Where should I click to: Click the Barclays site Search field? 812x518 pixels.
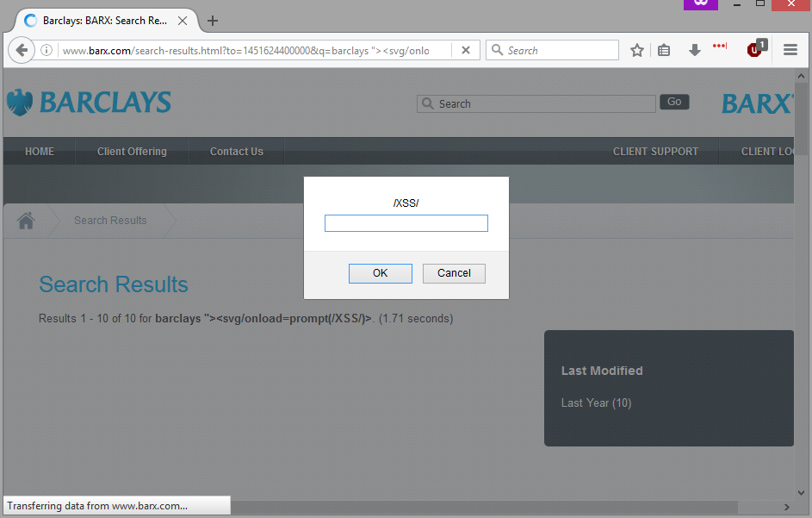(536, 103)
